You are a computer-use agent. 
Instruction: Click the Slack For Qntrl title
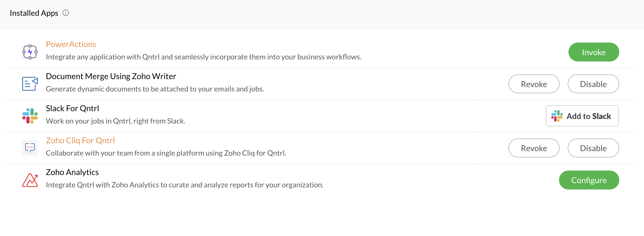tap(72, 108)
